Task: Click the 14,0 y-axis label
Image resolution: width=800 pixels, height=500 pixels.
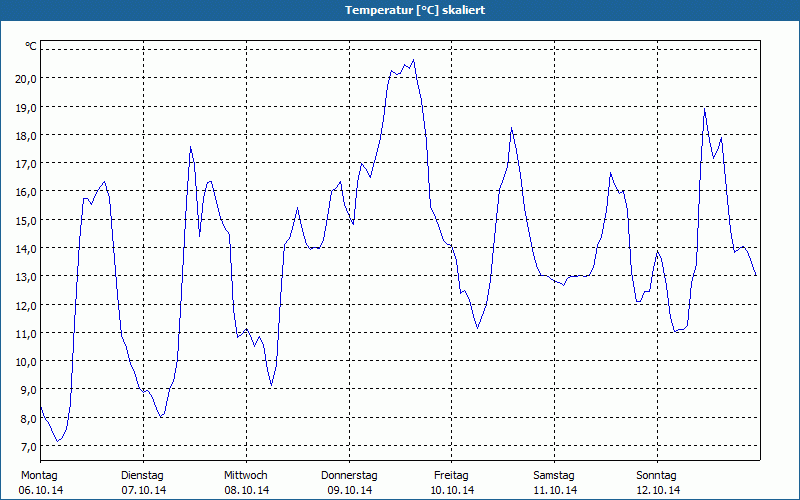Action: (27, 248)
